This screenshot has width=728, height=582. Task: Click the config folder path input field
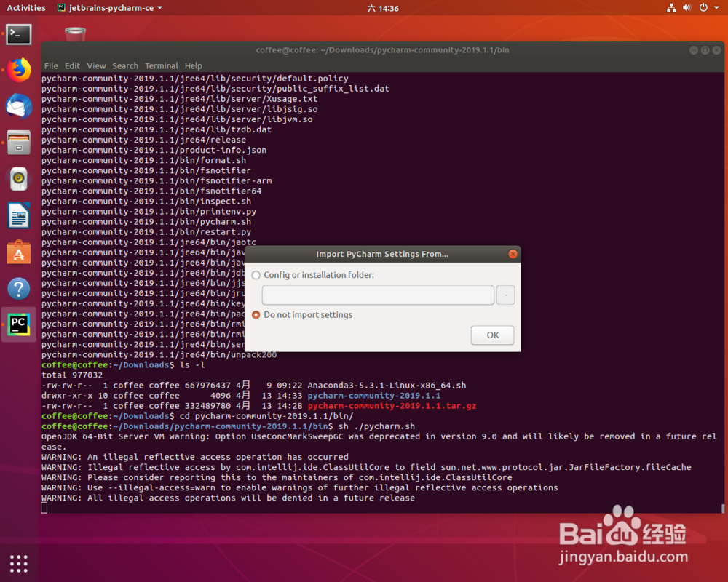pos(378,295)
